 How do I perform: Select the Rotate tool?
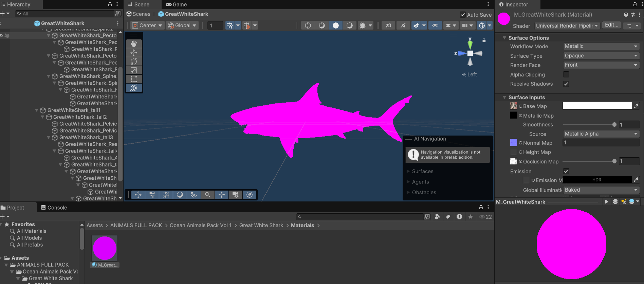pyautogui.click(x=134, y=61)
